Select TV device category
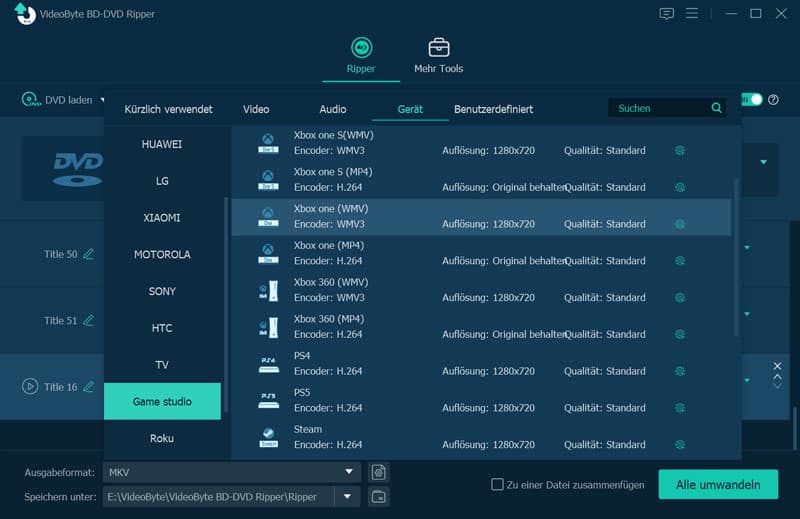Screen dimensions: 800x519 pos(162,365)
